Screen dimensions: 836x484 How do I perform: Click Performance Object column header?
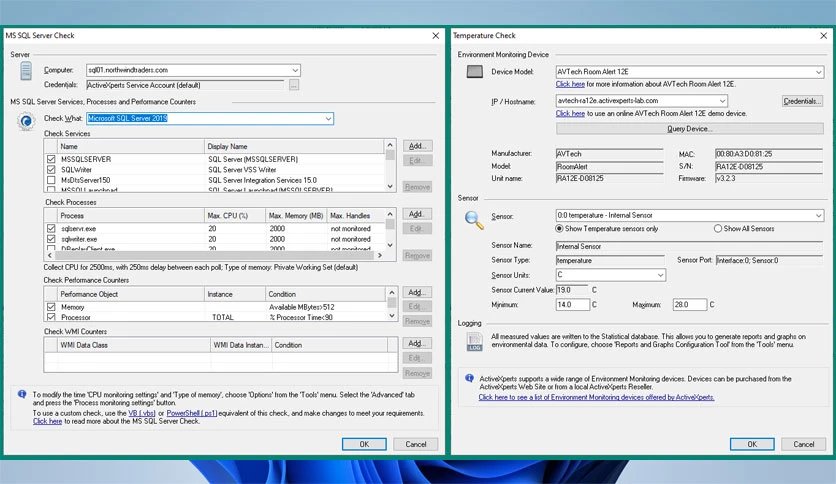pyautogui.click(x=131, y=294)
